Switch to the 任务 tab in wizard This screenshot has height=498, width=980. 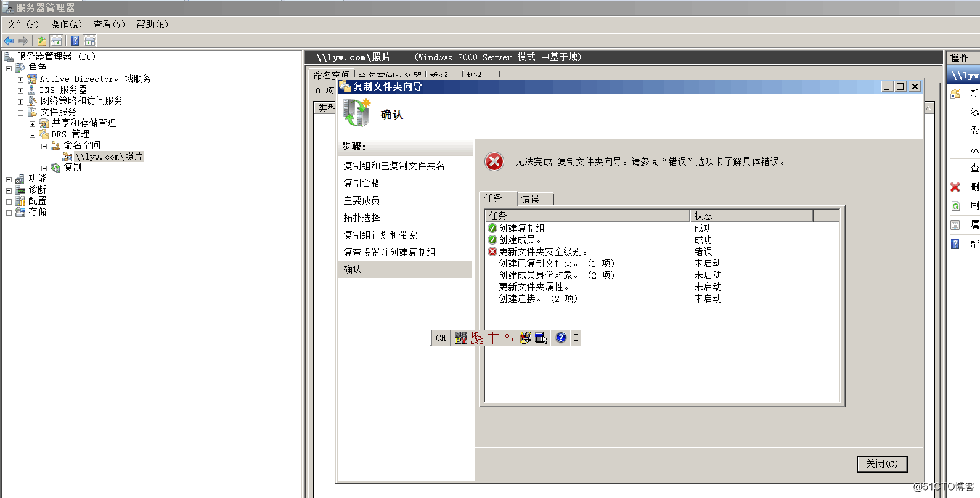click(498, 198)
